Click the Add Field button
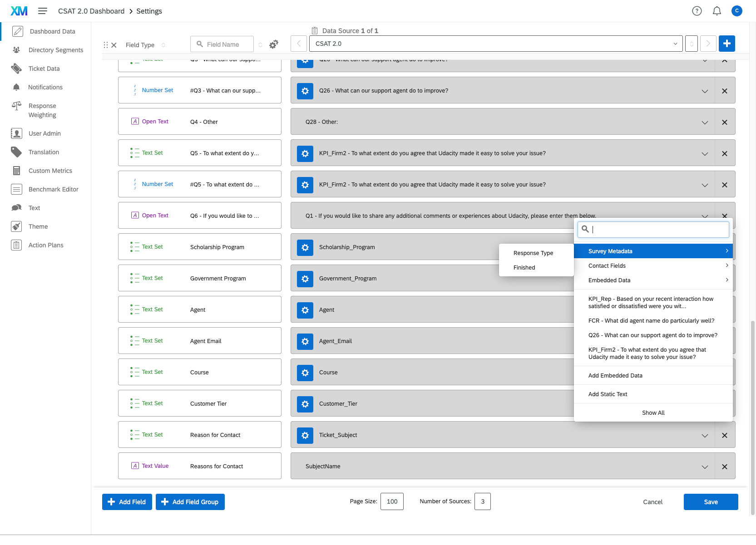 (127, 502)
